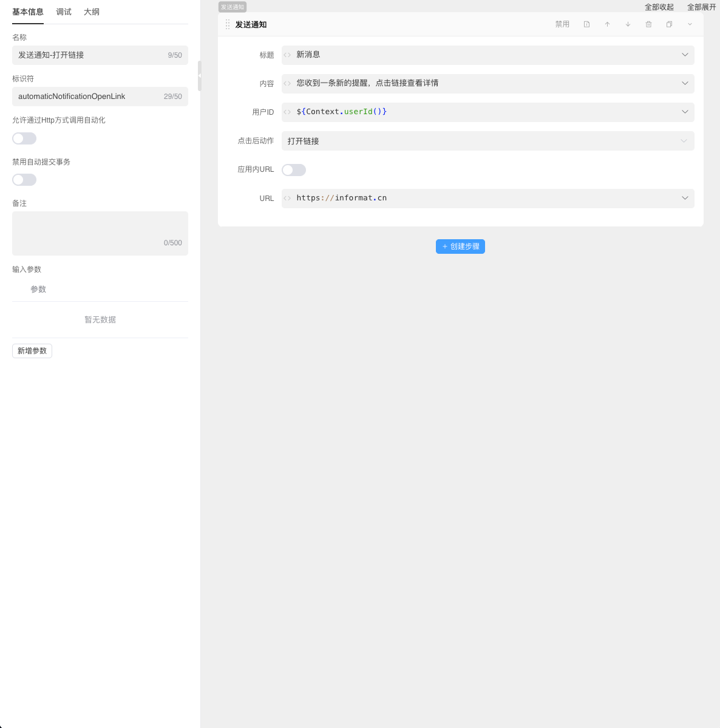720x728 pixels.
Task: Click the 新增参数 button
Action: [32, 351]
